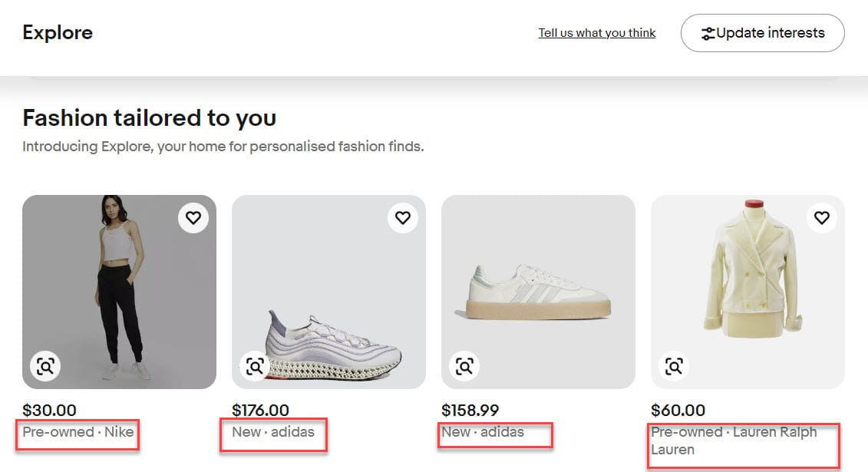Open the $60.00 jacket listing price
868x472 pixels.
pyautogui.click(x=678, y=411)
